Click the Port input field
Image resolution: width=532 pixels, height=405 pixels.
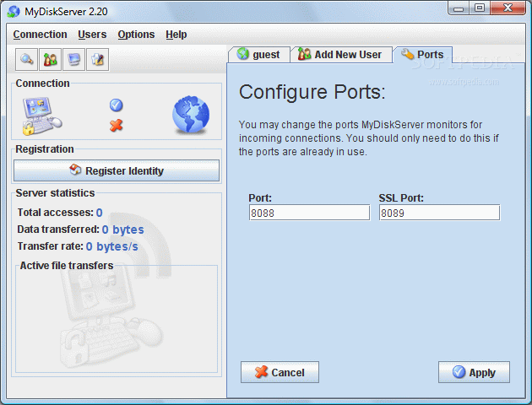309,213
